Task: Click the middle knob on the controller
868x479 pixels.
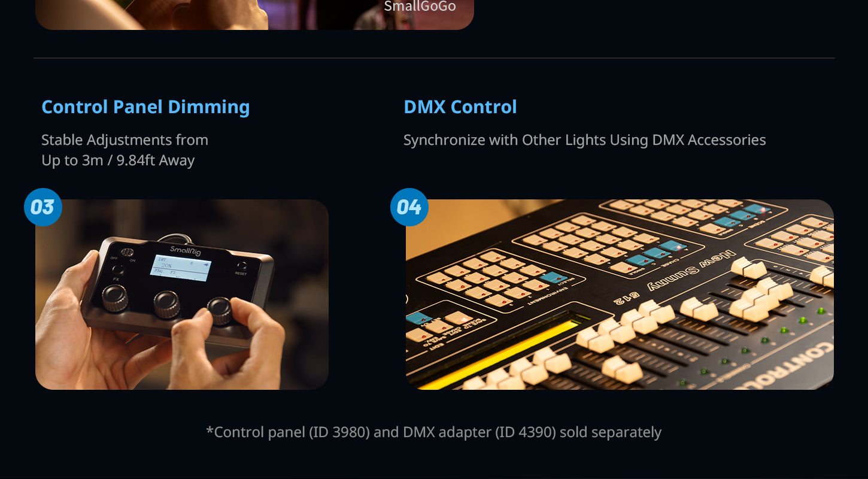Action: [166, 304]
